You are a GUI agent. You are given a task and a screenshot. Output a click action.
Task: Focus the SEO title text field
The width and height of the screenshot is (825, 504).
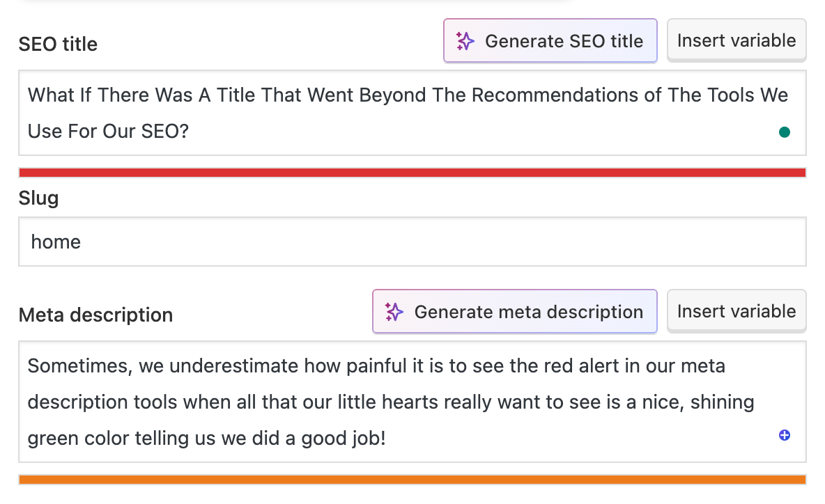(x=412, y=113)
